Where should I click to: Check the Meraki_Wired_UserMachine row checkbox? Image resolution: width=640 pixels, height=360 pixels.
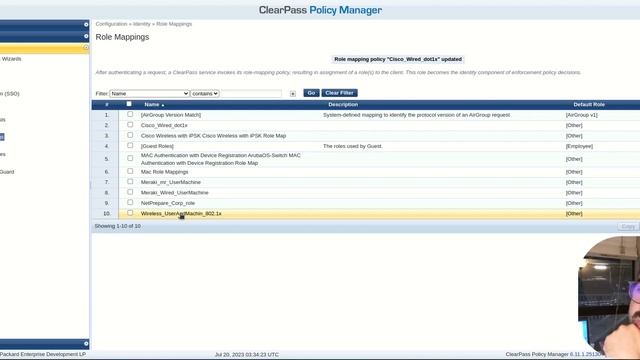[x=130, y=192]
